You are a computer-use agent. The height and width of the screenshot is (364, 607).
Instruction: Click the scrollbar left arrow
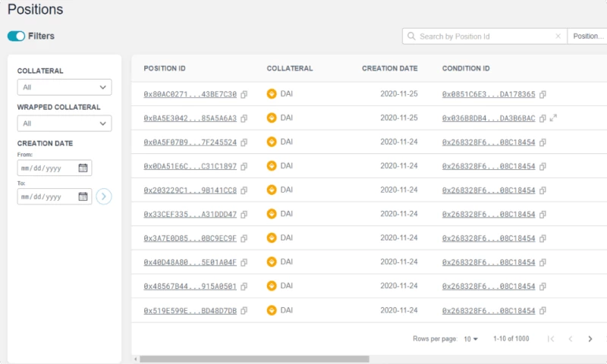[x=136, y=359]
